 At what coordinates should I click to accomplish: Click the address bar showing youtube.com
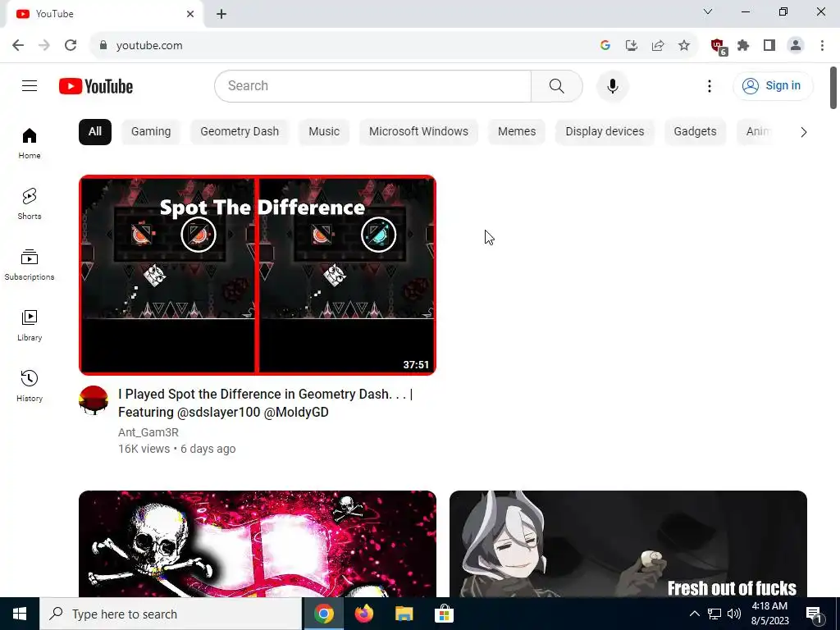tap(343, 46)
